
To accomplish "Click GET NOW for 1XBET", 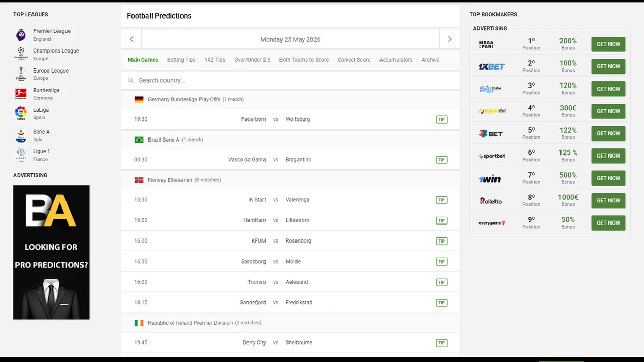I will [608, 66].
